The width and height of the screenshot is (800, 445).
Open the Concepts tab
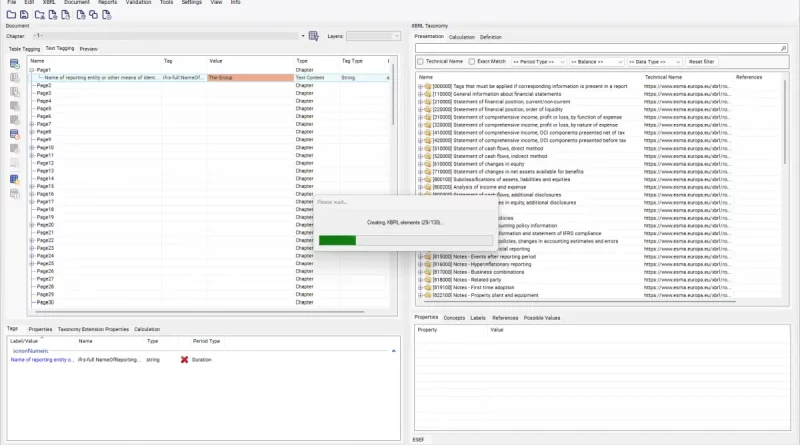454,318
